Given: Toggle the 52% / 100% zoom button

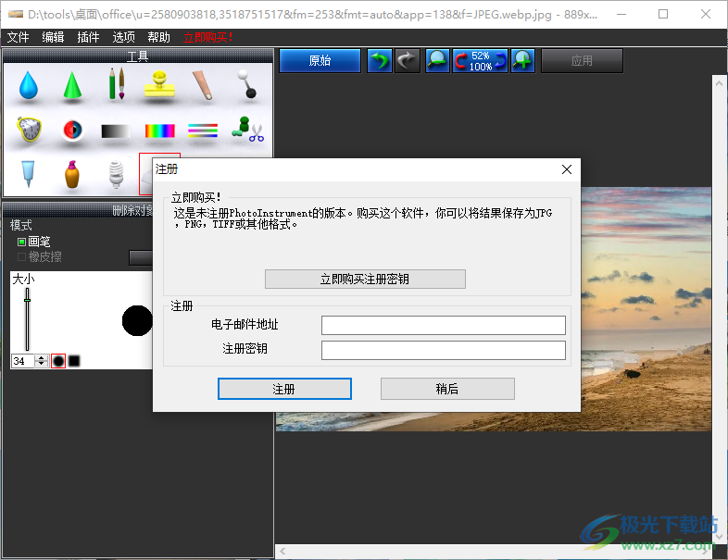Looking at the screenshot, I should pos(480,61).
